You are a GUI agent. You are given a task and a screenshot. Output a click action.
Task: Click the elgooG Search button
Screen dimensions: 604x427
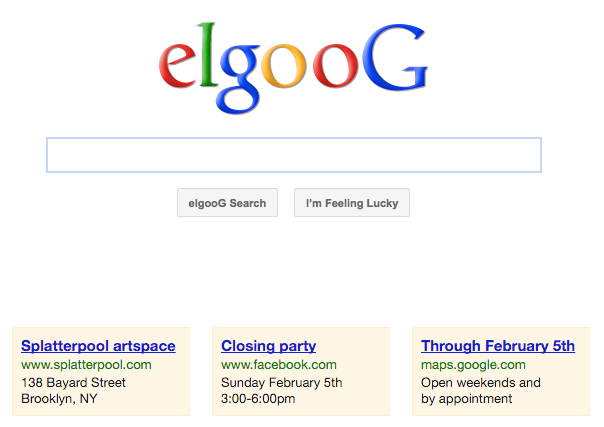227,203
